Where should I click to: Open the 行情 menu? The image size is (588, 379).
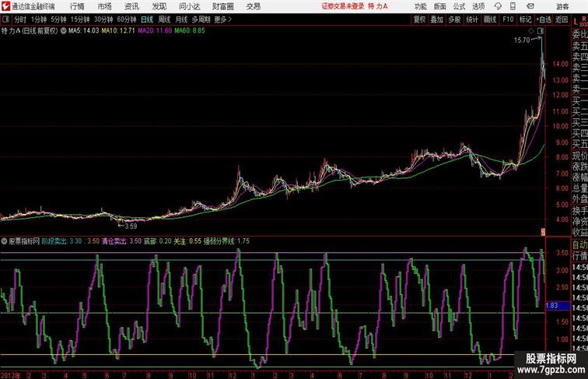(77, 6)
